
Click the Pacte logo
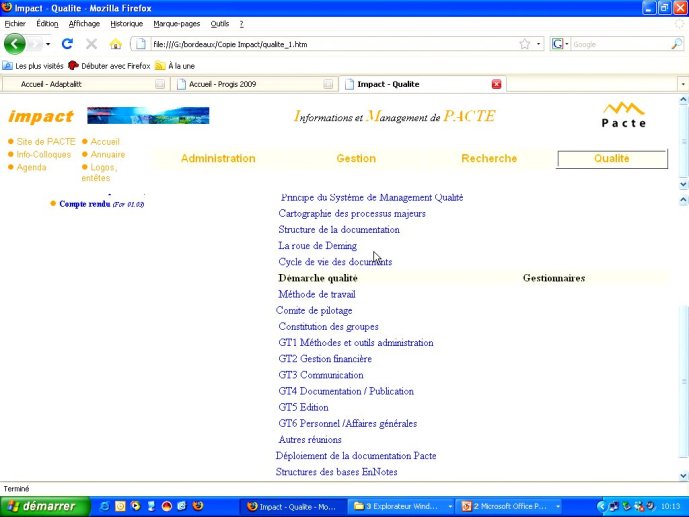(624, 115)
